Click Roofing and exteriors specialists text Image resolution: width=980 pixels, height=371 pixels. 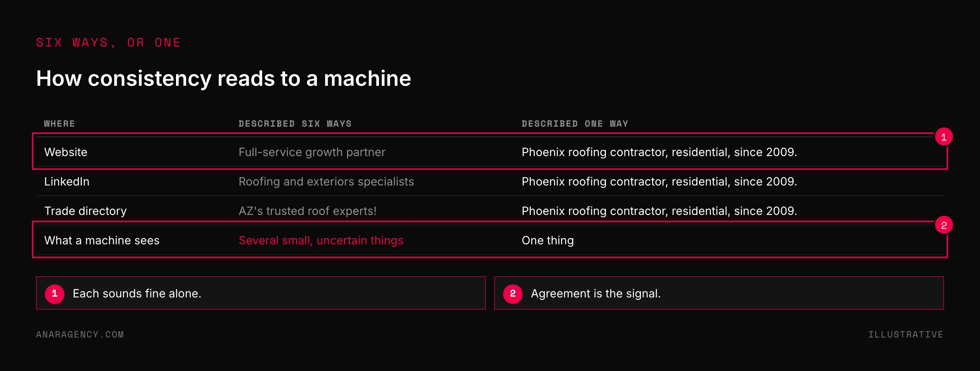tap(326, 181)
